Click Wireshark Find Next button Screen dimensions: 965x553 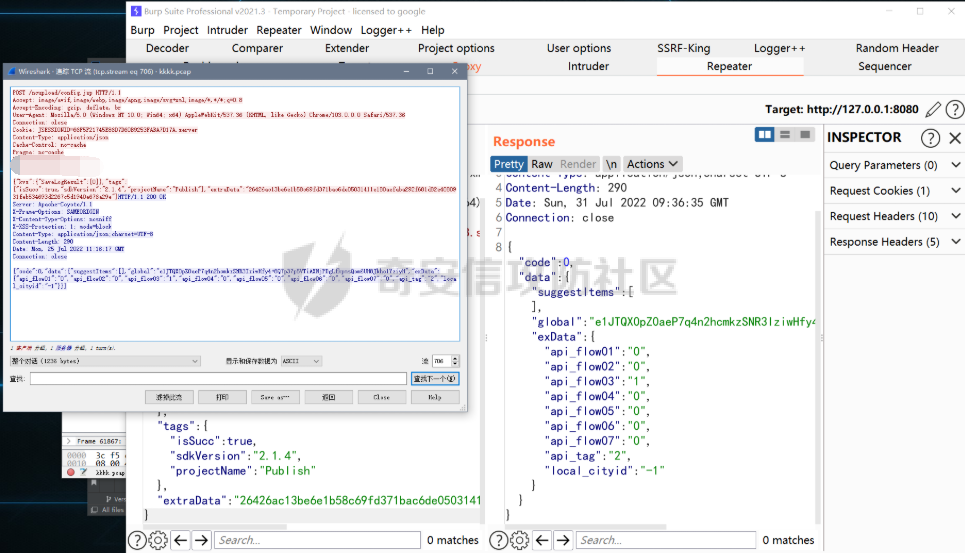click(x=434, y=378)
